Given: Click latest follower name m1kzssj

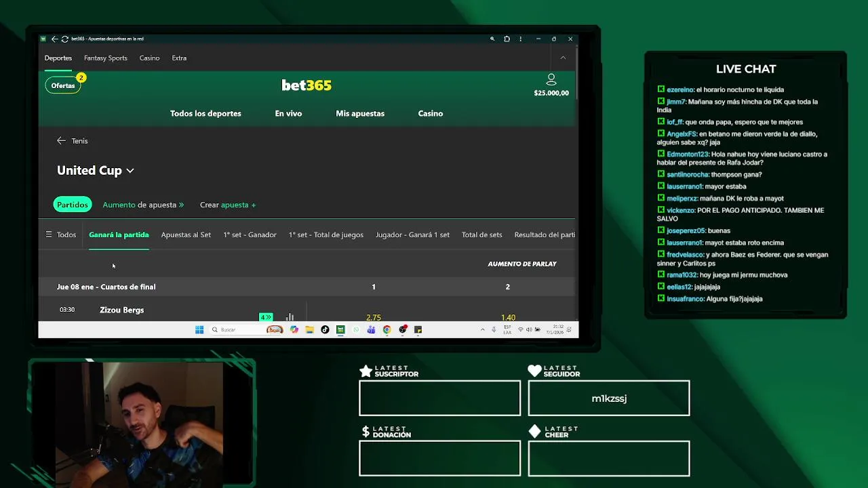Looking at the screenshot, I should 609,399.
